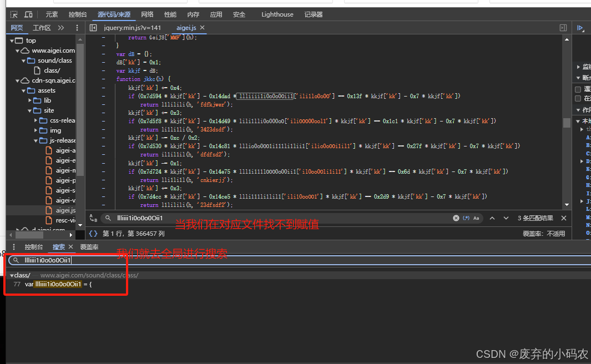Screen dimensions: 591x364
Task: Click the jkkc function name in code
Action: pos(149,79)
